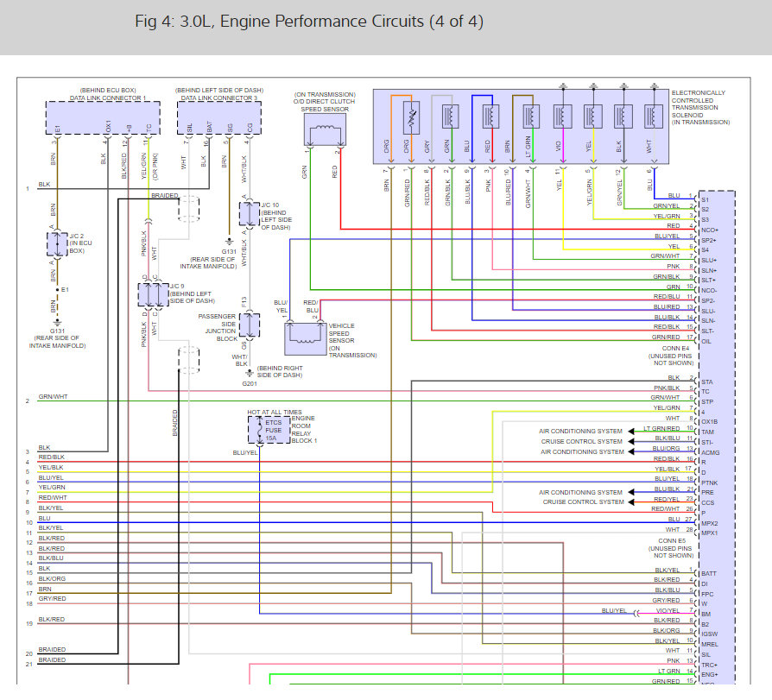Click the J/C 10 junction connector symbol

[x=250, y=212]
